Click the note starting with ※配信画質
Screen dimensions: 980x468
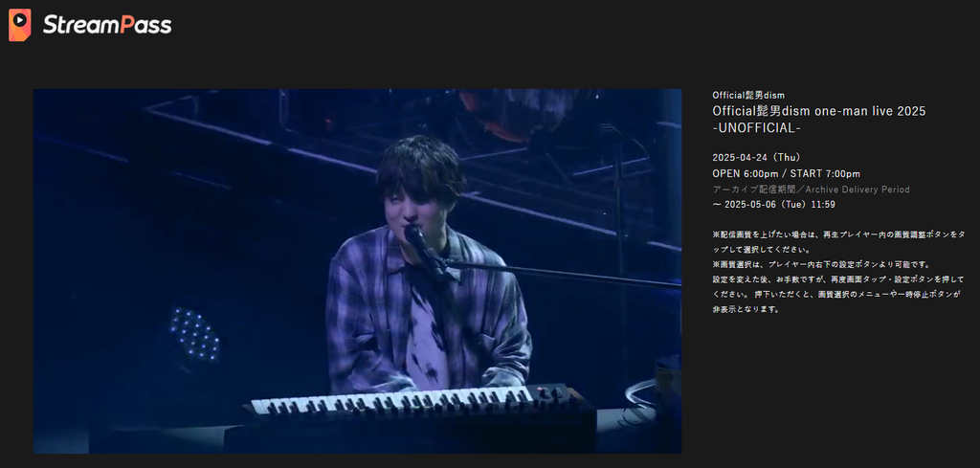pyautogui.click(x=838, y=242)
